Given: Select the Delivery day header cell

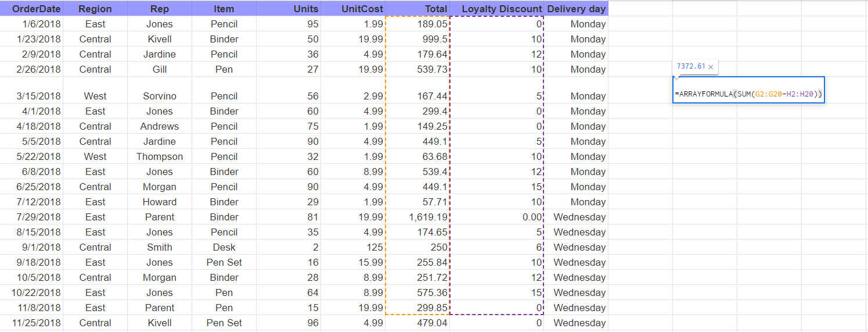Looking at the screenshot, I should click(x=576, y=9).
